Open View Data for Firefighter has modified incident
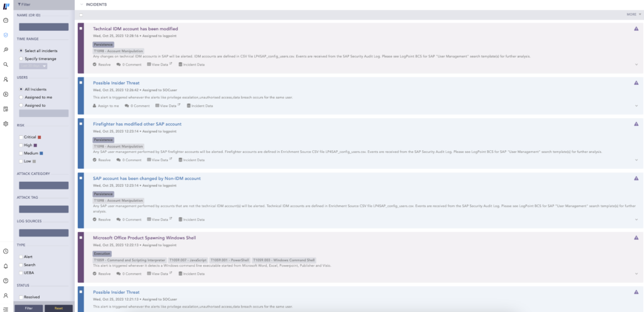The image size is (644, 312). [x=159, y=160]
